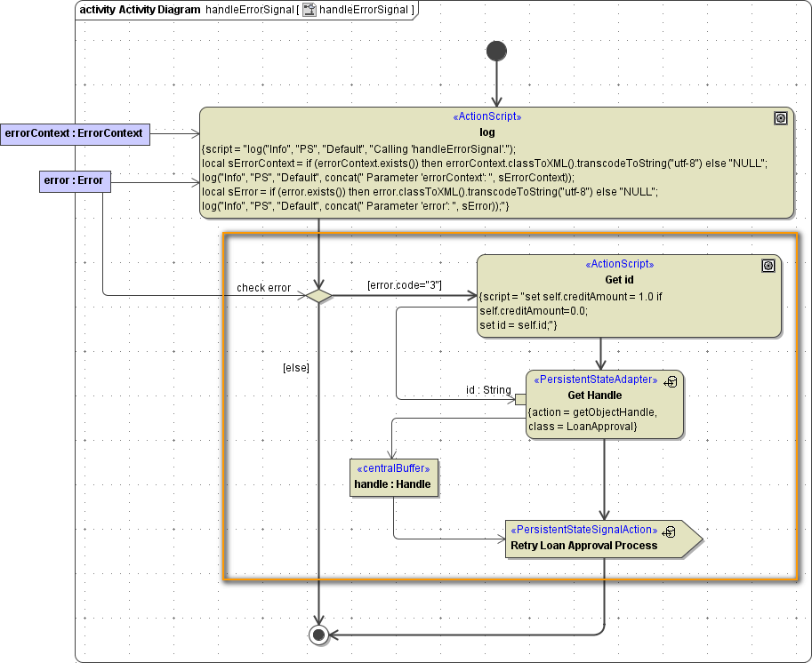Select the check error decision diamond
Viewport: 812px width, 663px height.
(318, 294)
